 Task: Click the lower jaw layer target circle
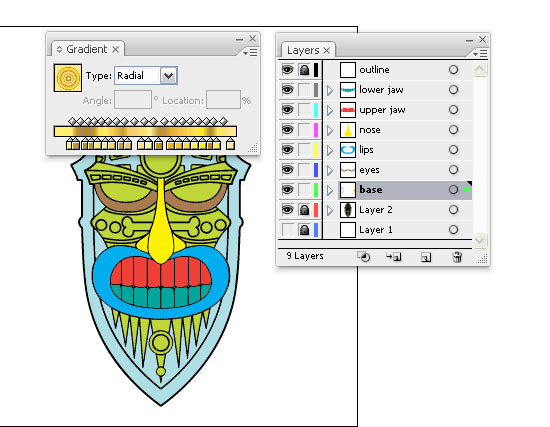(453, 89)
